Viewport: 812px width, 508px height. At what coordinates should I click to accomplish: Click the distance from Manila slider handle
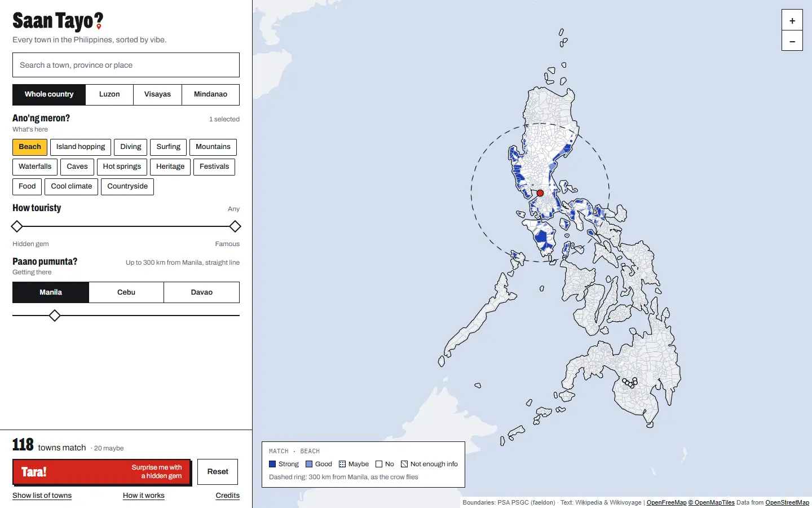[54, 316]
